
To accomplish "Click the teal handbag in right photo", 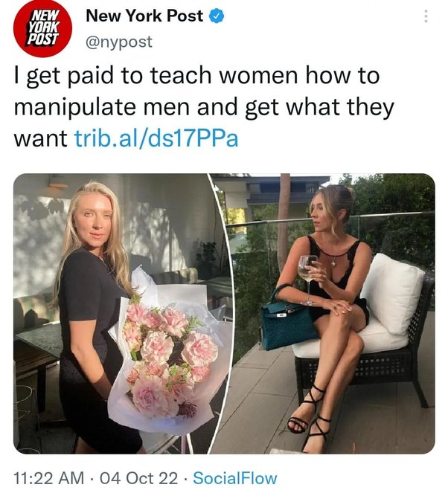I will [287, 323].
